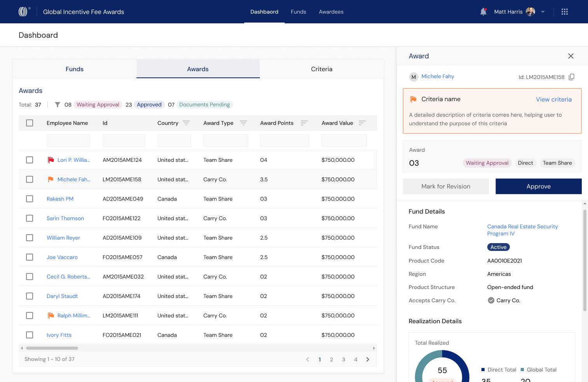
Task: Click the Approve button
Action: point(539,186)
